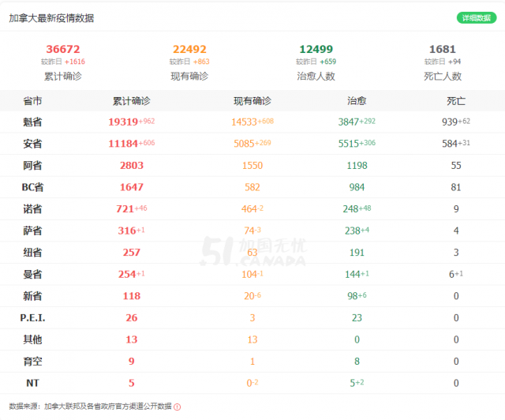Click the 治愈 column header
This screenshot has height=420, width=505.
click(357, 101)
